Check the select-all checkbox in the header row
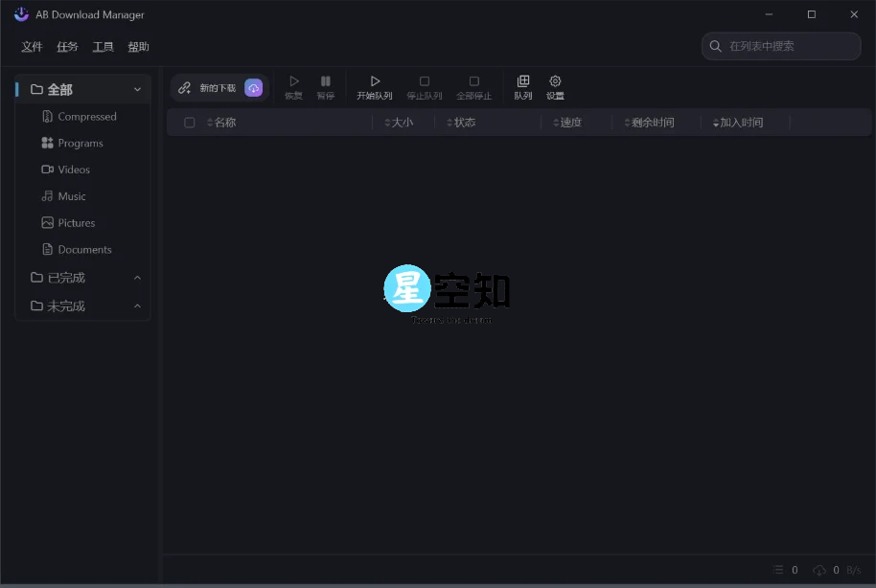Viewport: 876px width, 588px height. coord(188,122)
